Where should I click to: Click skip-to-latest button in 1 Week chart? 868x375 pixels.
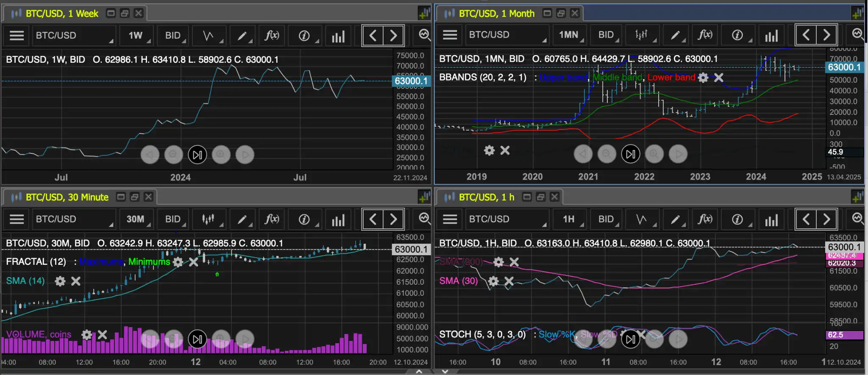pos(197,155)
